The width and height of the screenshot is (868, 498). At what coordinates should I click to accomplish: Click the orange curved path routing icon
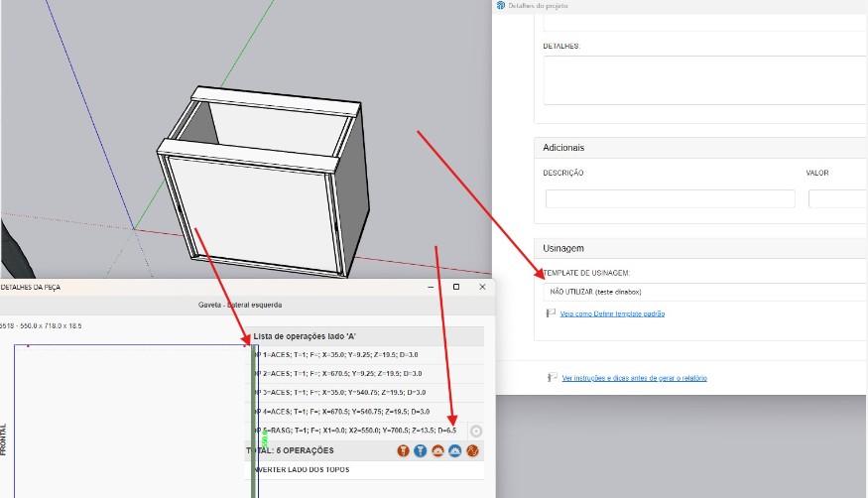click(x=472, y=450)
